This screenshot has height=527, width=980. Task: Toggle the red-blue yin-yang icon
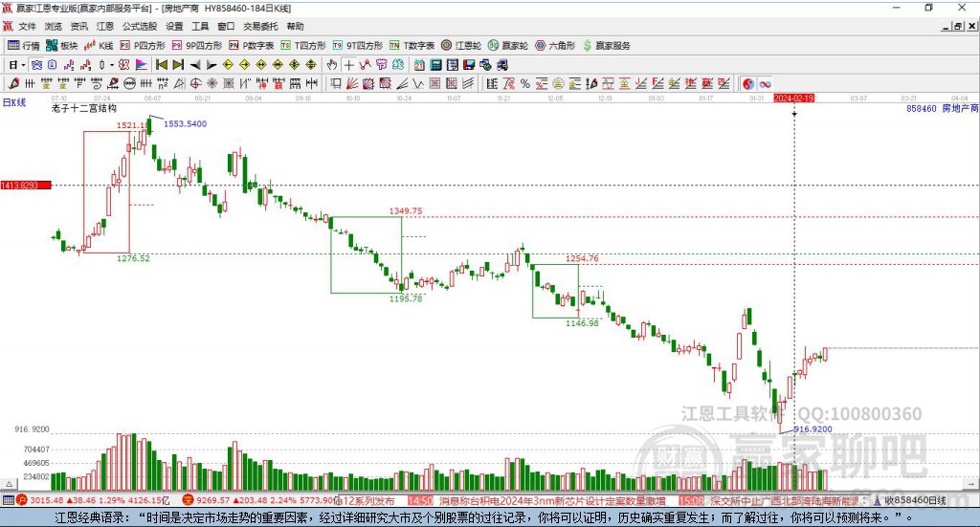(x=748, y=83)
